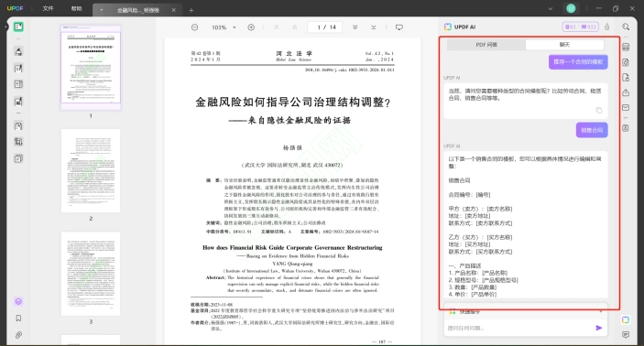Click the page number input field
The height and width of the screenshot is (346, 644).
click(x=324, y=27)
